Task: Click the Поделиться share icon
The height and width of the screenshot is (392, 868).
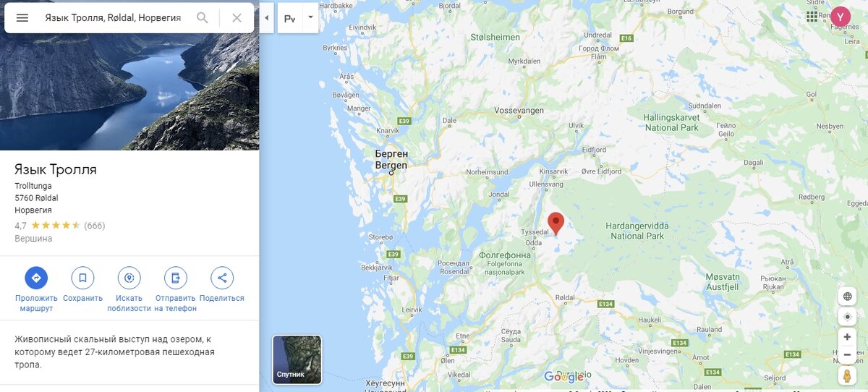Action: (222, 278)
